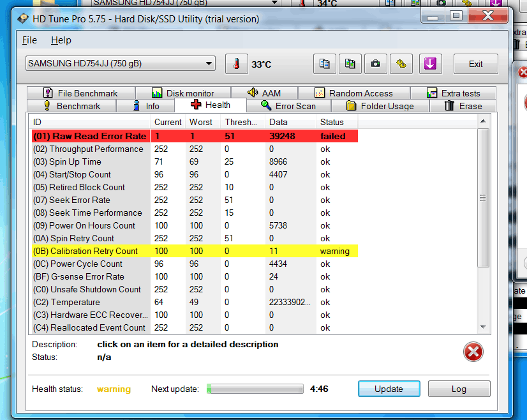527x420 pixels.
Task: Click the warning status of Calibration Retry
Action: coord(335,251)
